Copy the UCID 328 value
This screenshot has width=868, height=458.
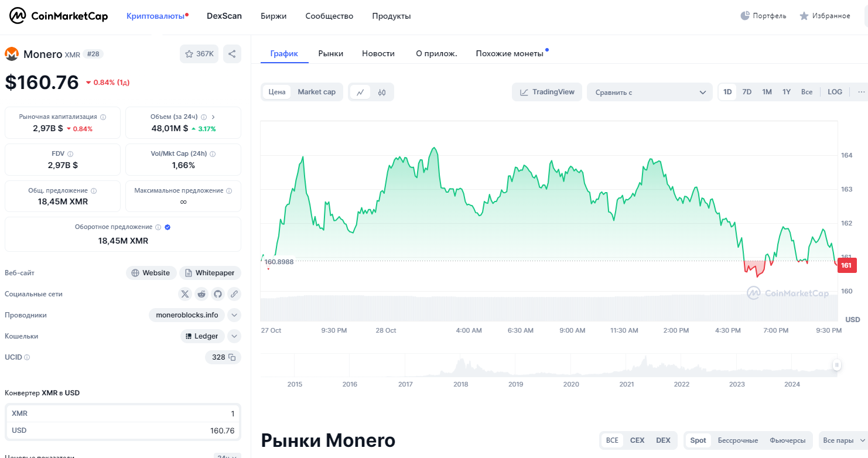point(232,357)
